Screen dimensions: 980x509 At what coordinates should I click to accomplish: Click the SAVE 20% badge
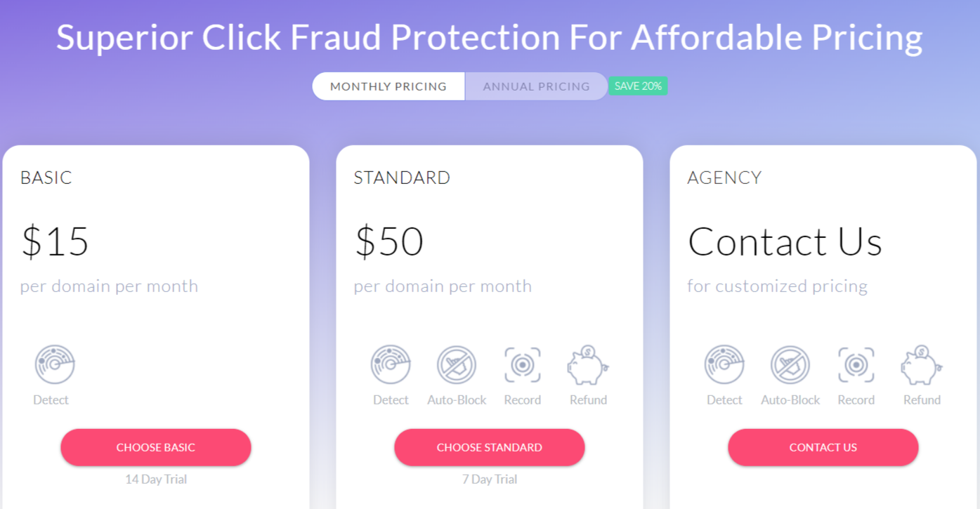[x=638, y=85]
